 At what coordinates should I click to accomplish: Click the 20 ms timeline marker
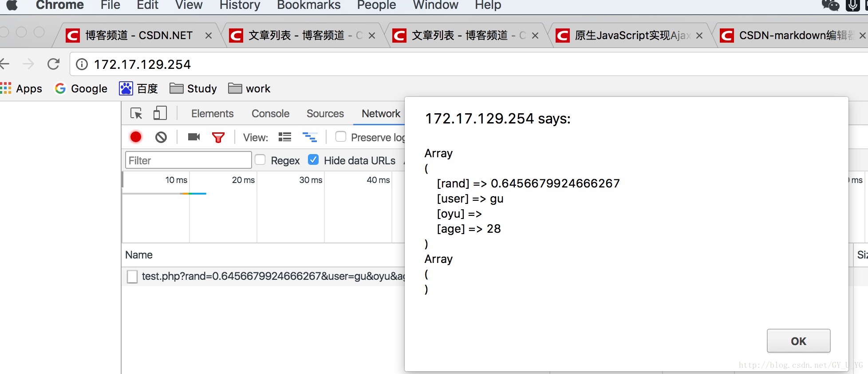243,180
